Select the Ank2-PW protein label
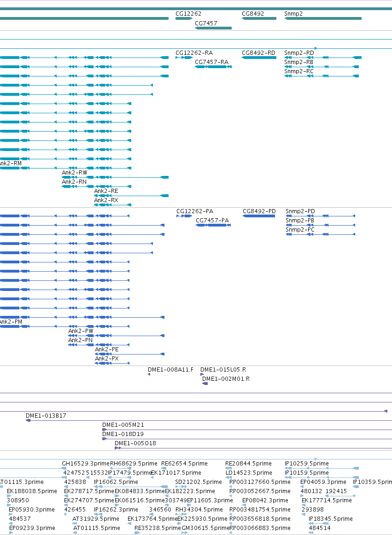392x535 pixels. coord(81,331)
